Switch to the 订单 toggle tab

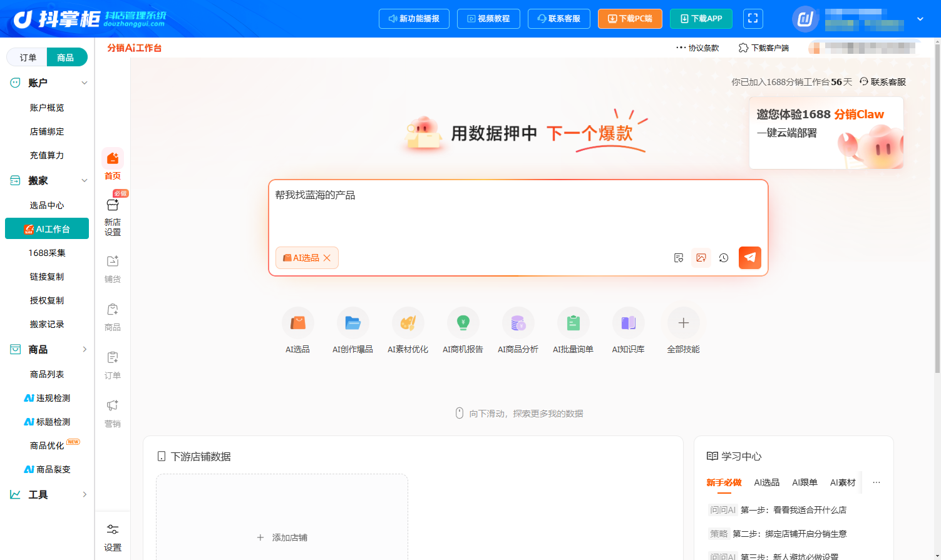[28, 58]
